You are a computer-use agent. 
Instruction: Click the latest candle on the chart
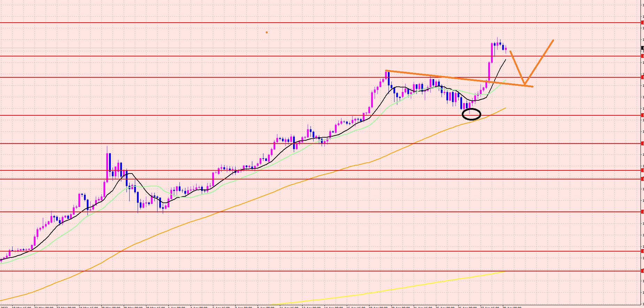[506, 49]
